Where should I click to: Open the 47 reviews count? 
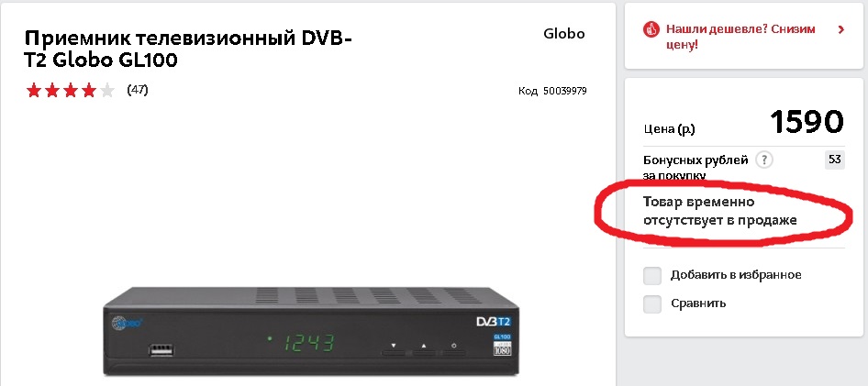138,90
